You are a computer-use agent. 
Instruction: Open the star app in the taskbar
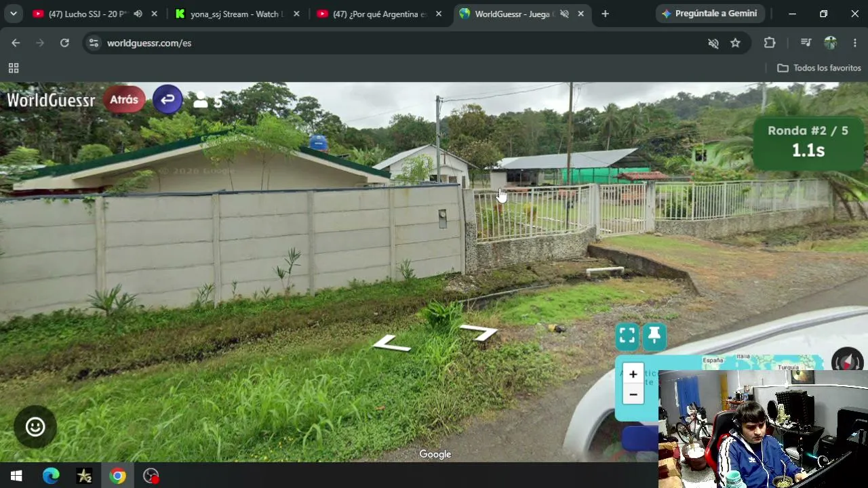(x=84, y=476)
